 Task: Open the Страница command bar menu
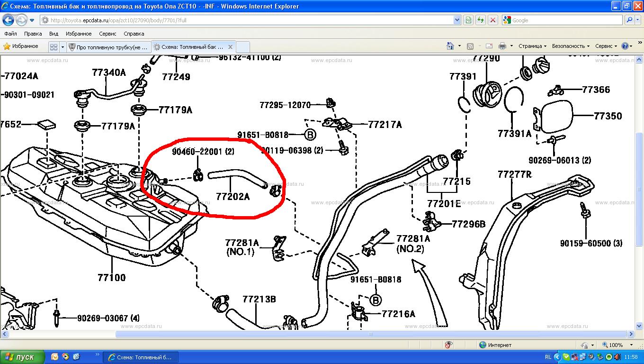point(532,46)
